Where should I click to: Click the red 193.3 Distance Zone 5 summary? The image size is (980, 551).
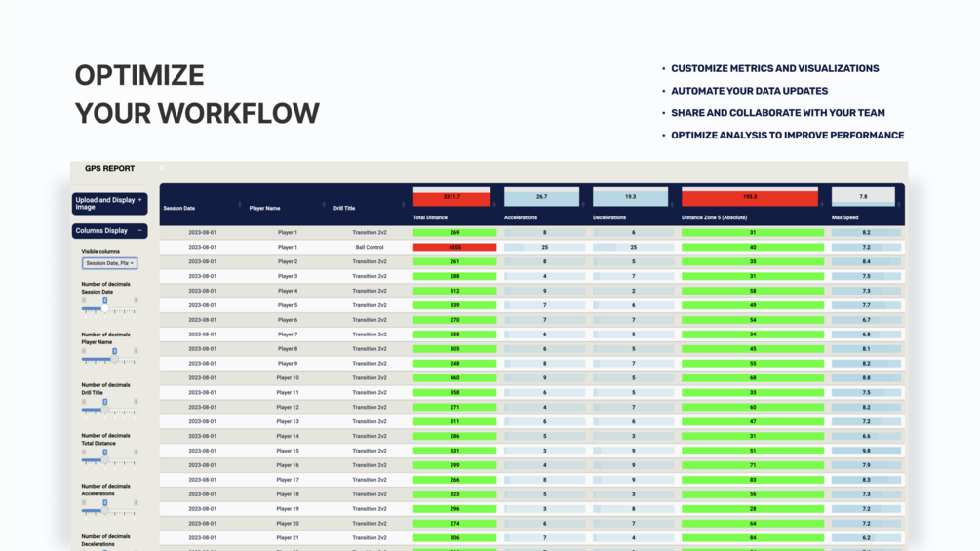[x=749, y=197]
